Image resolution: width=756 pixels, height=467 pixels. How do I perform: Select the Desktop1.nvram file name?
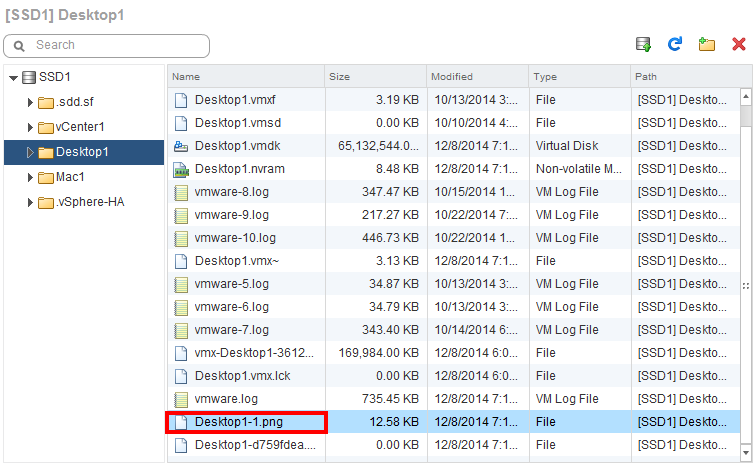click(240, 169)
